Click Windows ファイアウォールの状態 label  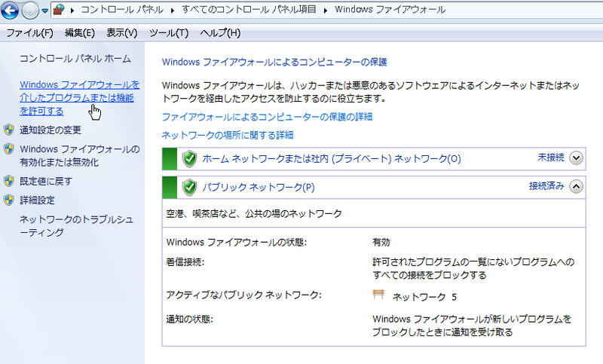click(237, 243)
